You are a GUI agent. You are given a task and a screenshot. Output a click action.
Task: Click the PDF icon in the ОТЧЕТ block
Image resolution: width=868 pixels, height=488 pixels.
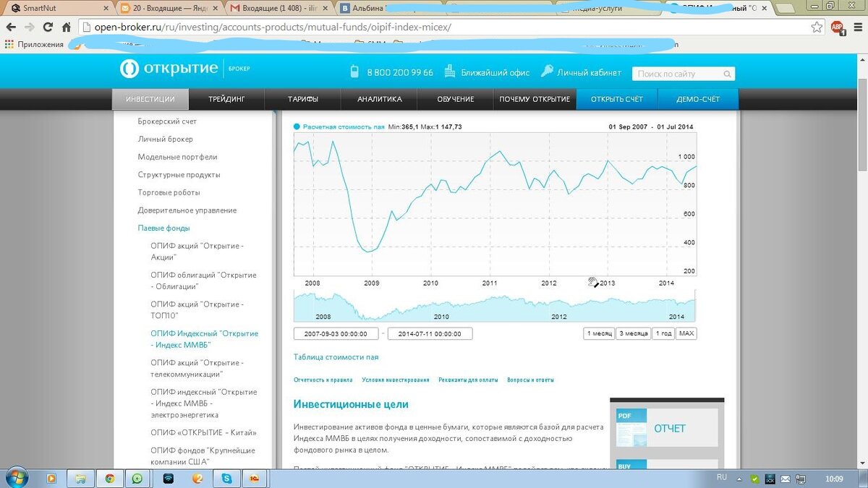point(631,428)
